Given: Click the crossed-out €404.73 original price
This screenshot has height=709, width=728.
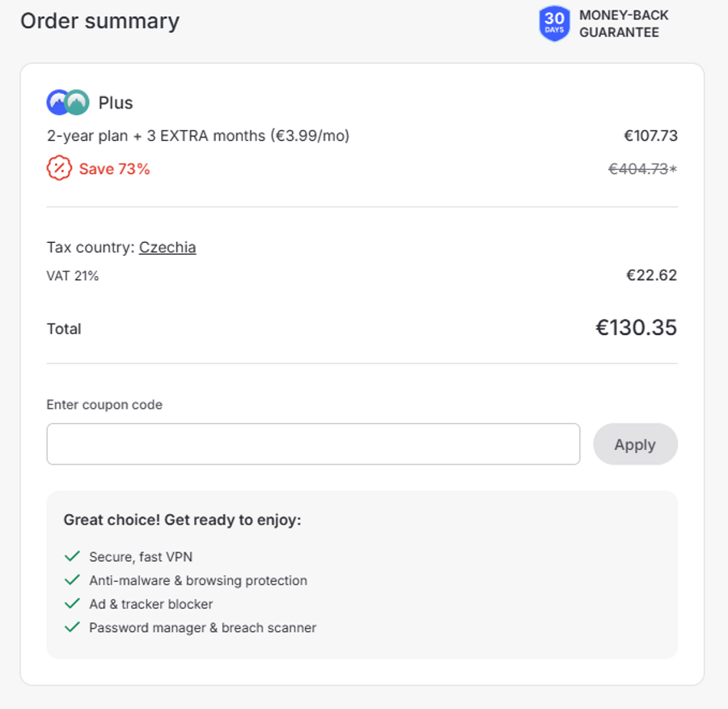Looking at the screenshot, I should 638,169.
